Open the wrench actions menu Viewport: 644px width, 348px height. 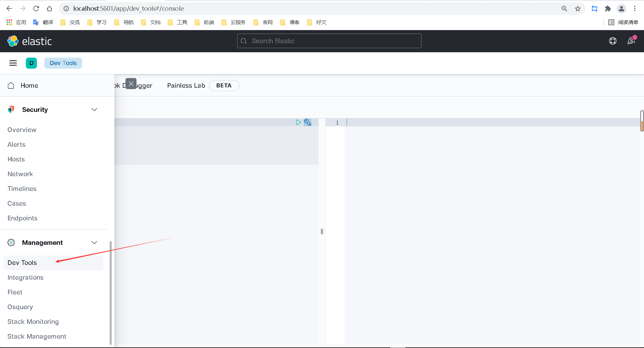coord(308,122)
